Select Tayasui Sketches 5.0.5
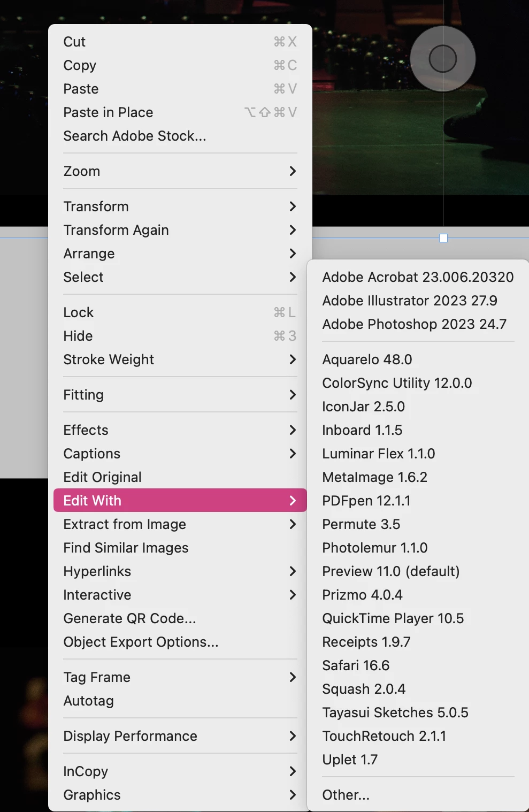Viewport: 529px width, 812px height. 418,713
